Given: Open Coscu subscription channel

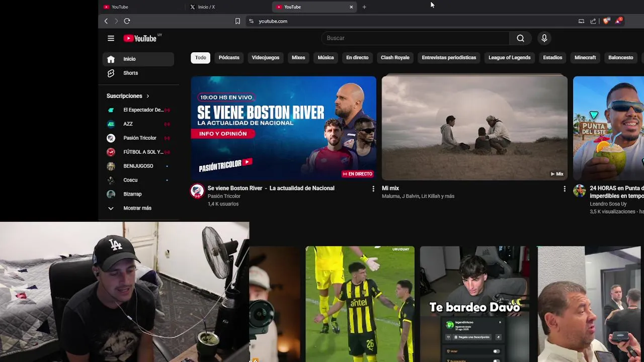Looking at the screenshot, I should click(138, 180).
